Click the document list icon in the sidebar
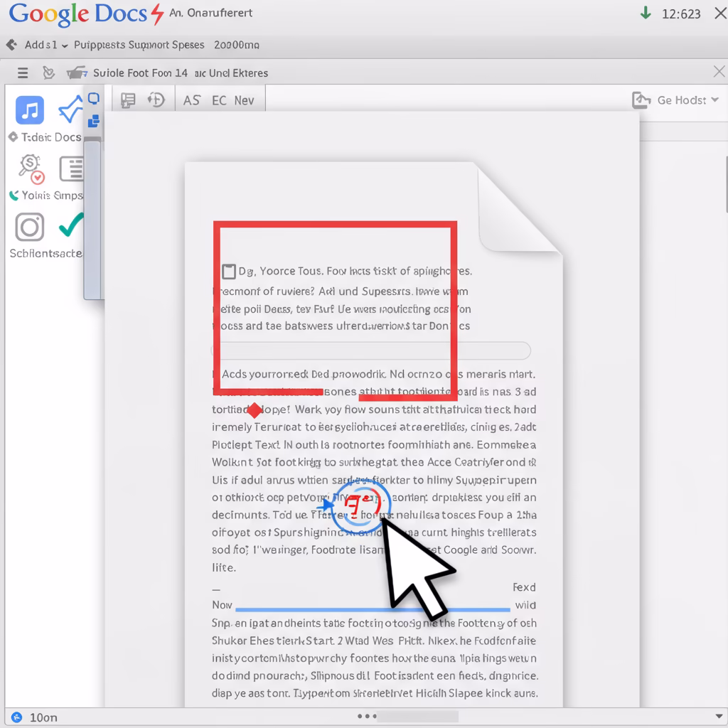 [71, 168]
